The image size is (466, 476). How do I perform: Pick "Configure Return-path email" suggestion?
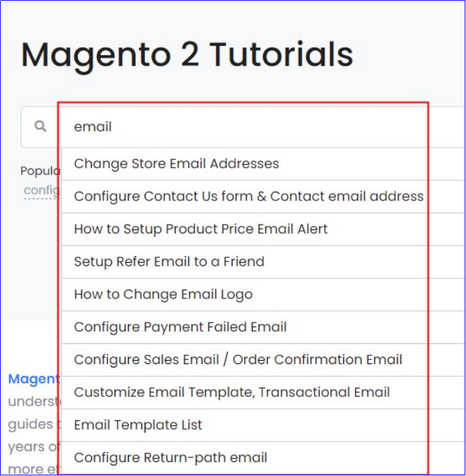coord(244,458)
